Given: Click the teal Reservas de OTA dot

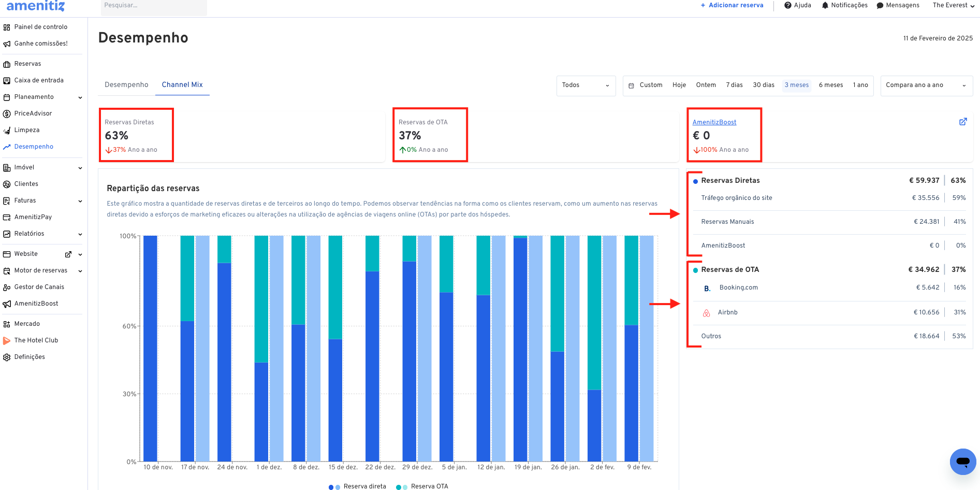Looking at the screenshot, I should click(x=695, y=270).
